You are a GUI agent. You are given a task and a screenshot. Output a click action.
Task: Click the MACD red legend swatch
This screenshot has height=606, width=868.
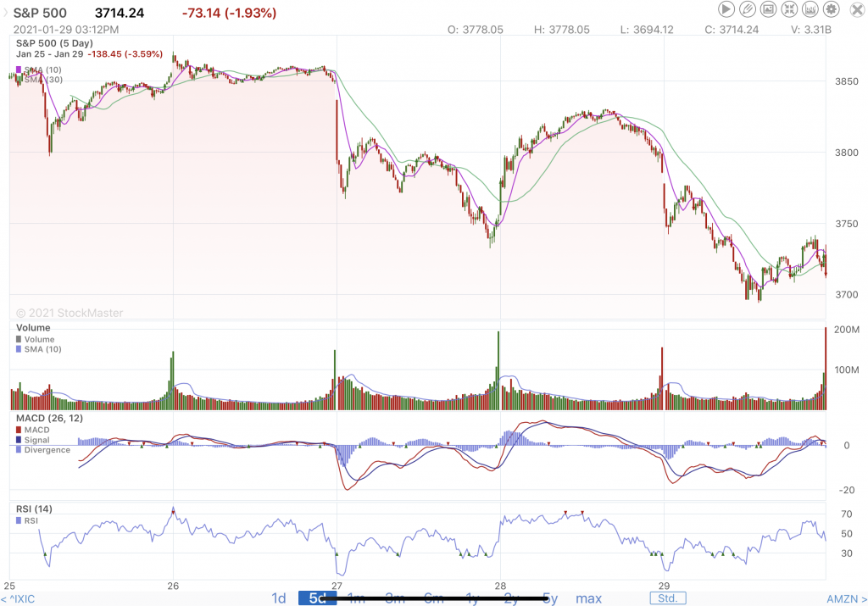click(19, 430)
